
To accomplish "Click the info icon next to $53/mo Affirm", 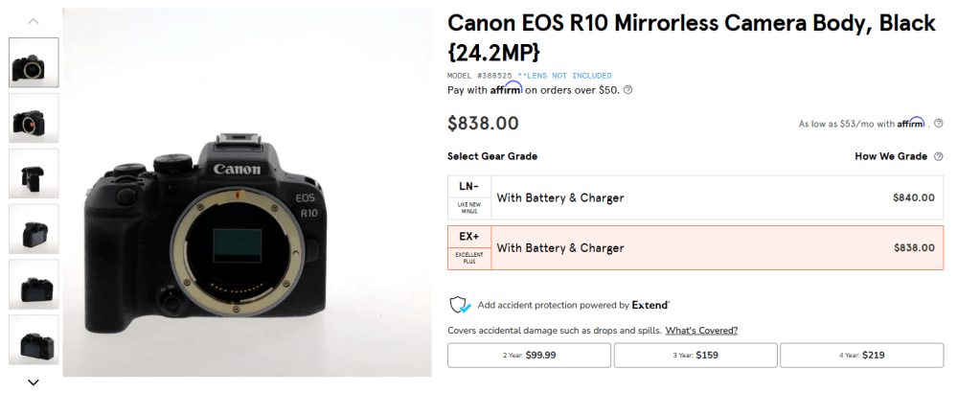I will coord(939,123).
